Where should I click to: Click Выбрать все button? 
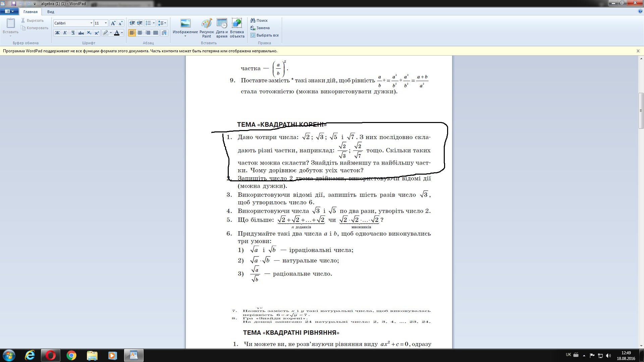click(265, 35)
